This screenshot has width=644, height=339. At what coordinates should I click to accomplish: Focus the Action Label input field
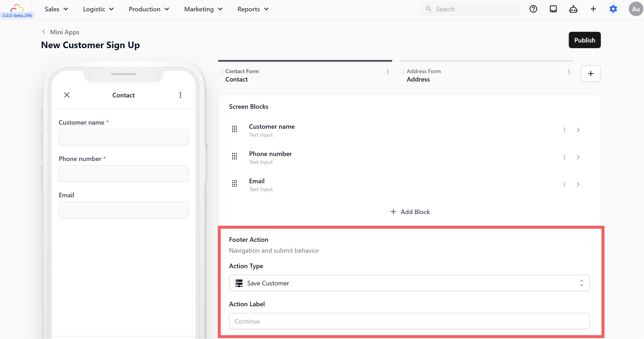coord(409,321)
